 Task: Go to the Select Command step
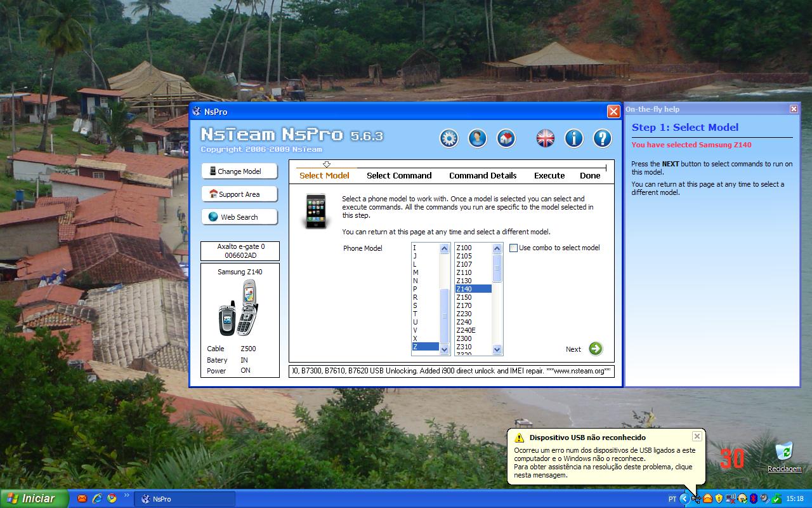click(399, 175)
